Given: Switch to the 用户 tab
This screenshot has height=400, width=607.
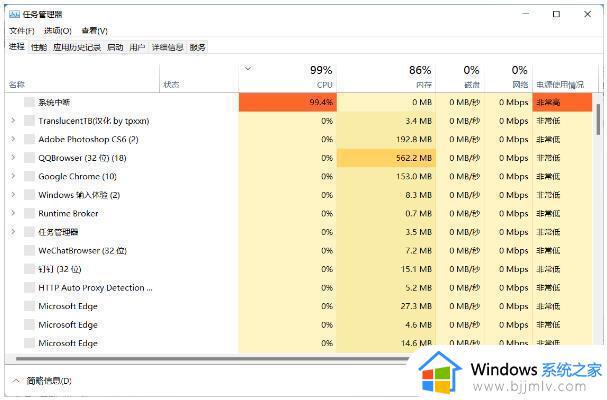Looking at the screenshot, I should pyautogui.click(x=137, y=47).
